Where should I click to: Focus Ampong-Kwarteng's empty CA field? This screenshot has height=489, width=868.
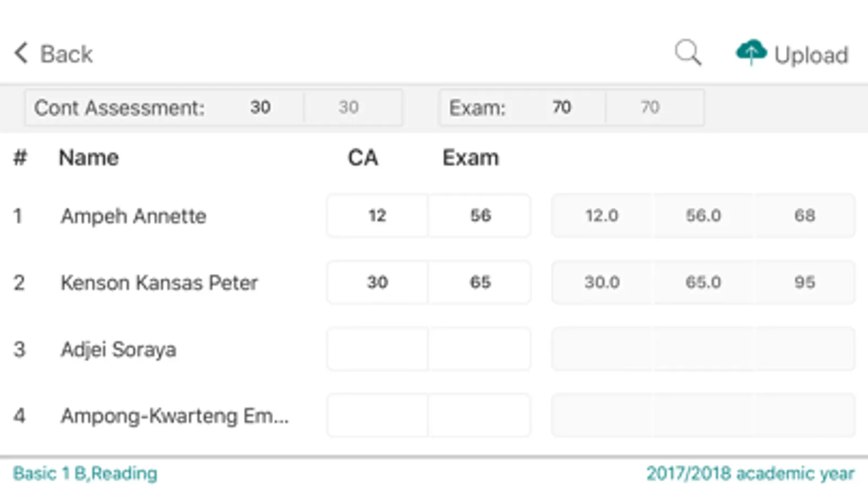point(377,416)
